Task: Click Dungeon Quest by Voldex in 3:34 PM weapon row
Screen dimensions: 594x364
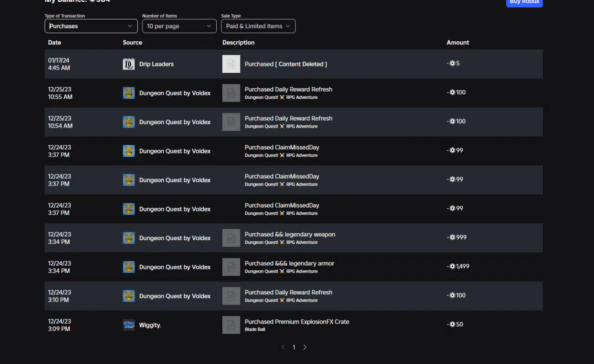Action: point(174,238)
